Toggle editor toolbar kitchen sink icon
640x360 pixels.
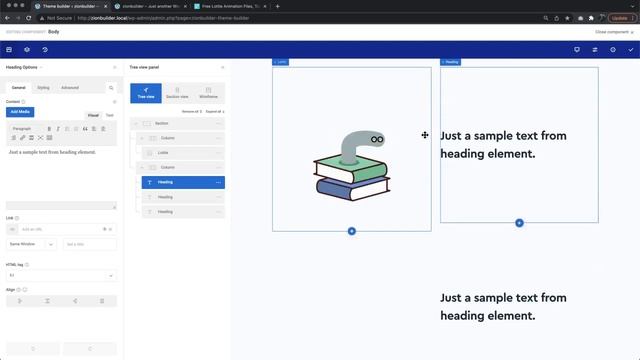coord(49,138)
